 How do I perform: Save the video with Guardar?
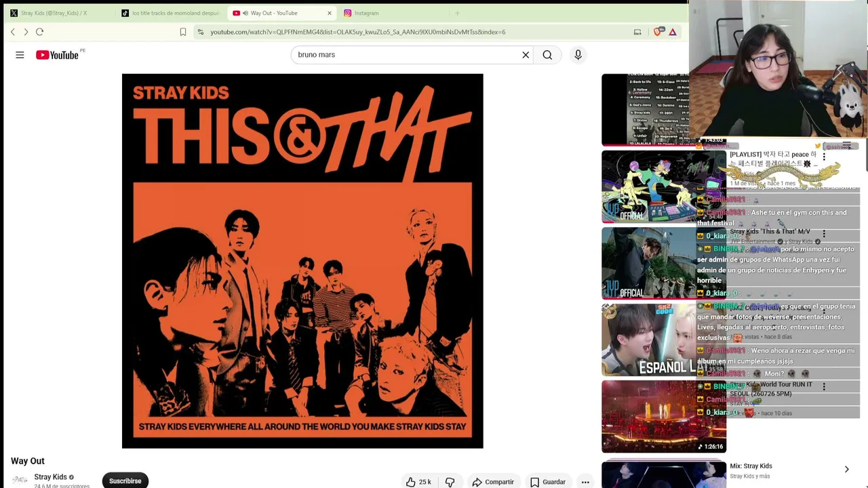[547, 482]
